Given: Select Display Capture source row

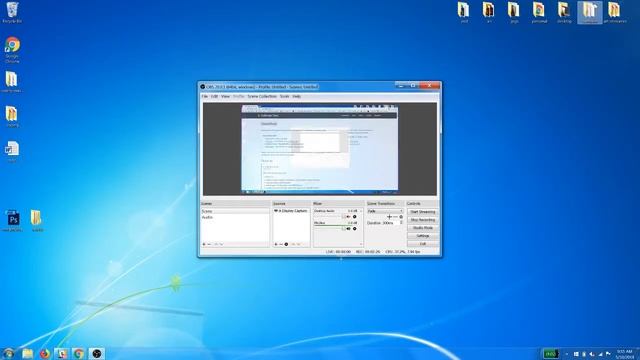Looking at the screenshot, I should [x=291, y=211].
